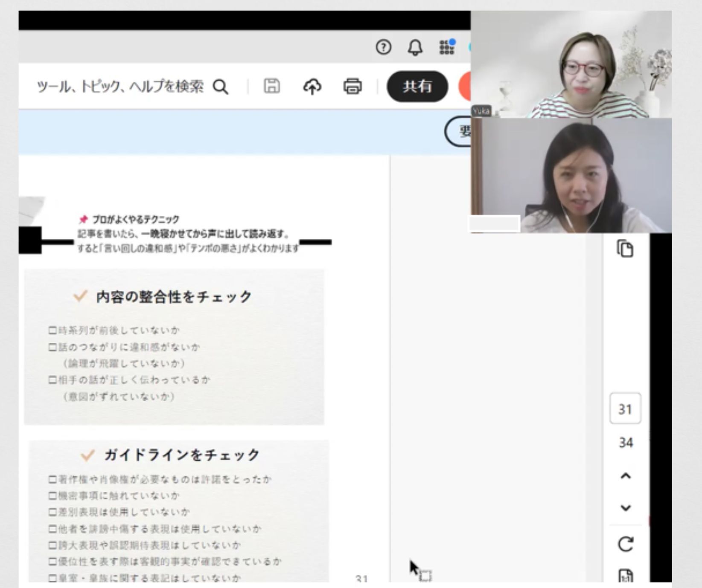Click the page number box showing 31

tap(625, 409)
